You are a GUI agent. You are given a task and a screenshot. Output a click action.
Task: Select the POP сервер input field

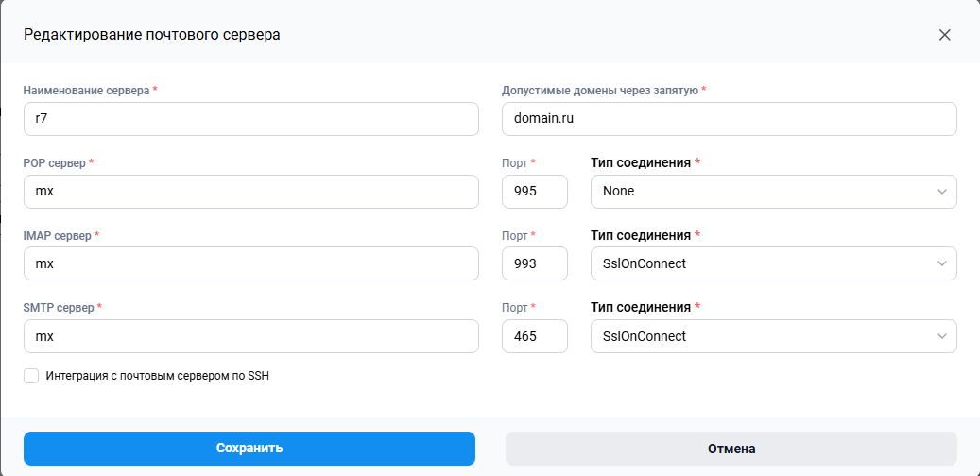click(x=250, y=192)
